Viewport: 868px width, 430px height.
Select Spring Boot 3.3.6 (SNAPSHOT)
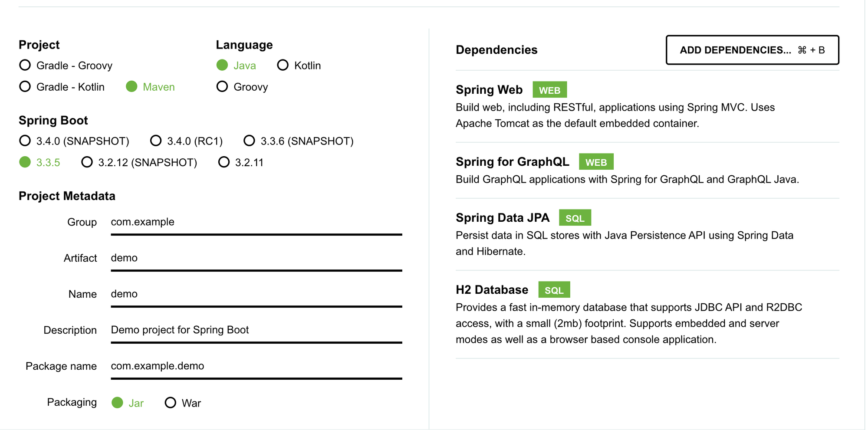pyautogui.click(x=249, y=141)
